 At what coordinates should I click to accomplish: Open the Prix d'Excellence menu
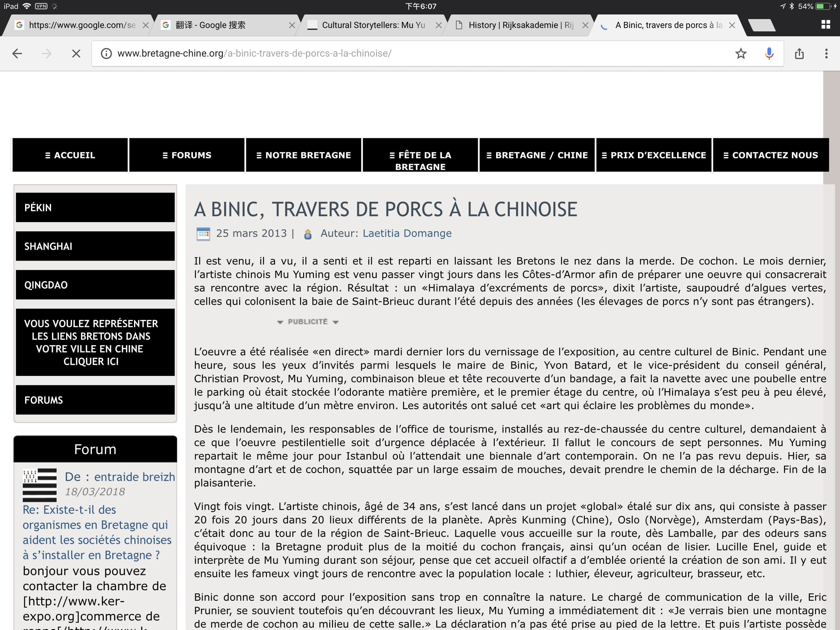point(654,155)
